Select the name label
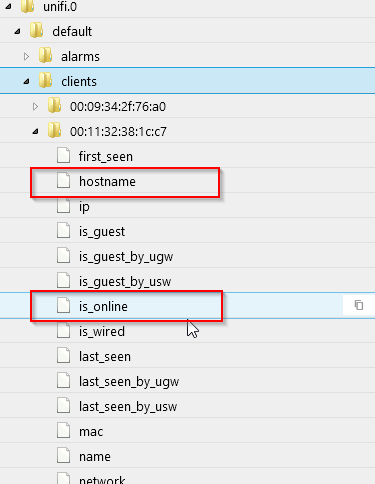375x484 pixels. point(95,457)
